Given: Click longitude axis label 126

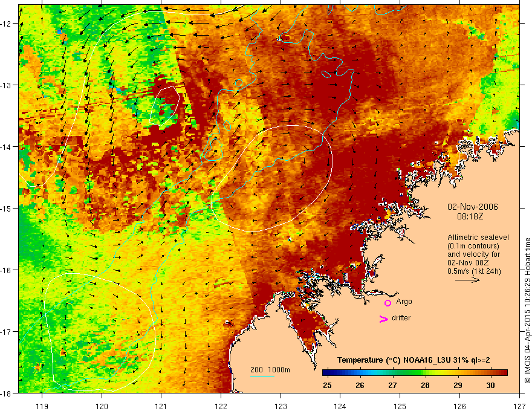Looking at the screenshot, I should pos(459,406).
